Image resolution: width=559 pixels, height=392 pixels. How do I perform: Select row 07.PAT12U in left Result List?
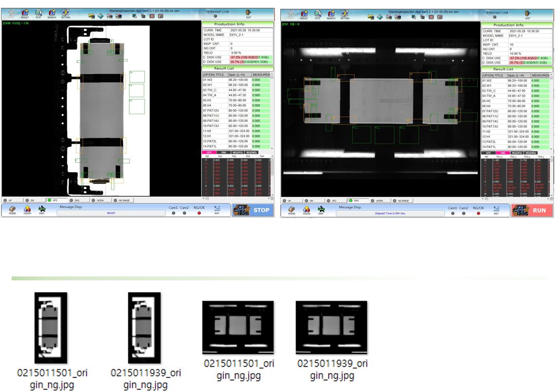(x=236, y=111)
